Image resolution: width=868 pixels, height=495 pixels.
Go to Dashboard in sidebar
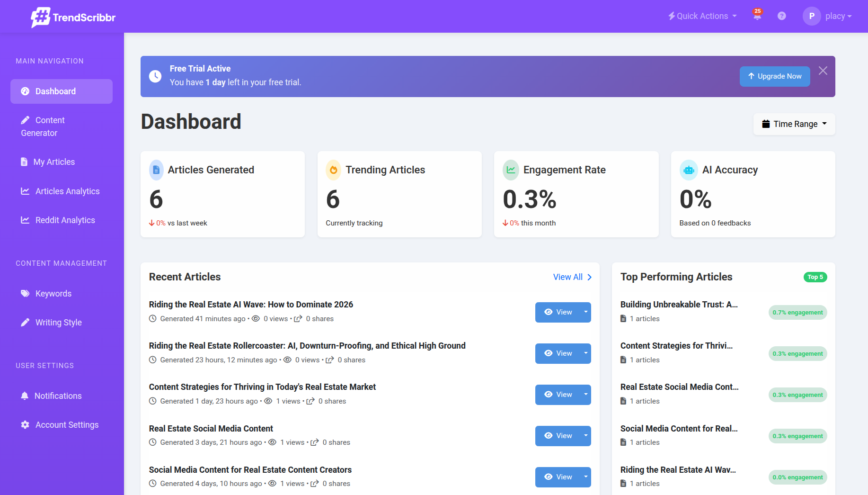(x=62, y=91)
